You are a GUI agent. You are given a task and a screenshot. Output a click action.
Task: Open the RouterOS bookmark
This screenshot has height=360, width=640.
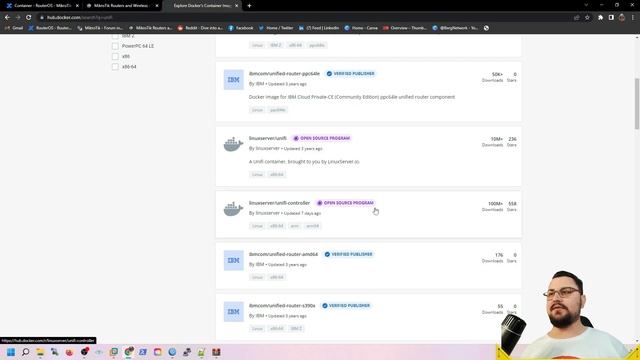(x=50, y=28)
